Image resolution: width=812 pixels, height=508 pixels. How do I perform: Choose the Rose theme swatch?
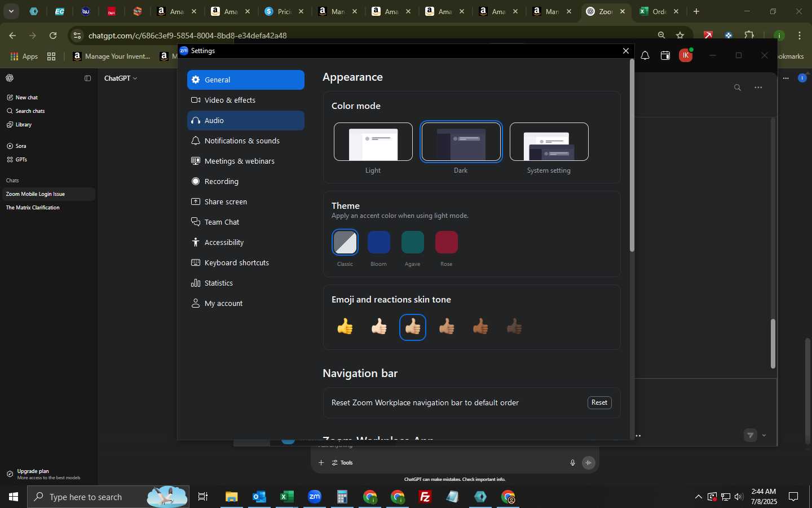[x=447, y=243]
